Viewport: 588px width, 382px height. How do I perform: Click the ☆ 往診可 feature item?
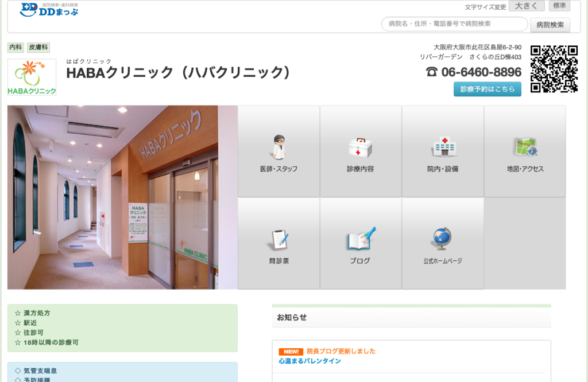pos(29,333)
